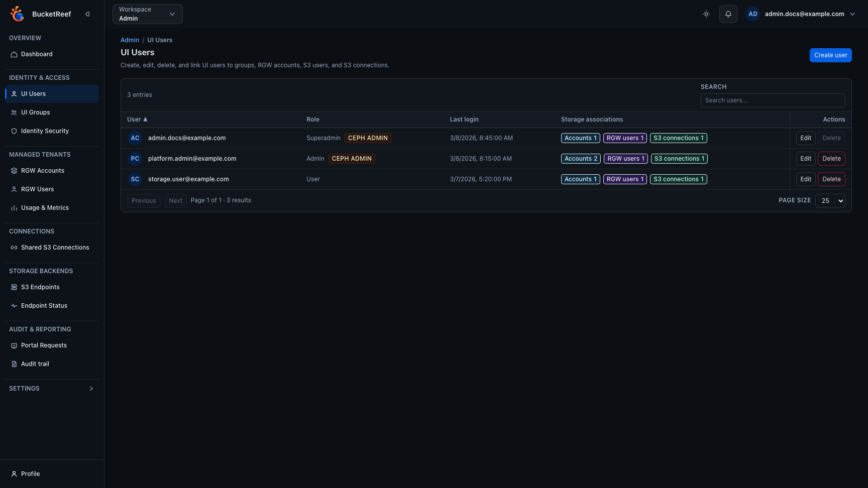Sort by the User column header
This screenshot has height=488, width=868.
tap(137, 119)
